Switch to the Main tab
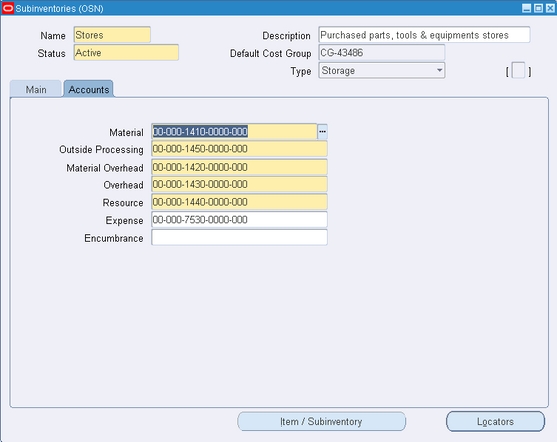The height and width of the screenshot is (442, 557). pyautogui.click(x=36, y=89)
